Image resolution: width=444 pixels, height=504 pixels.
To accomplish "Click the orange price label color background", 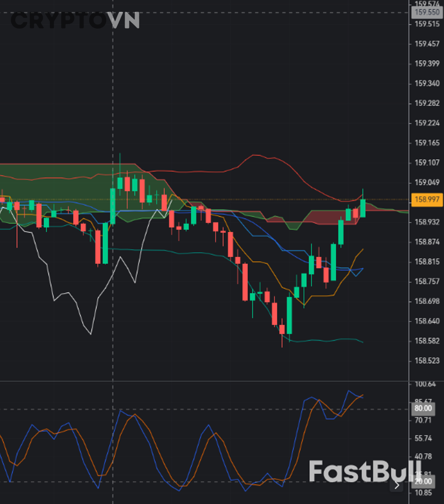I will click(426, 199).
